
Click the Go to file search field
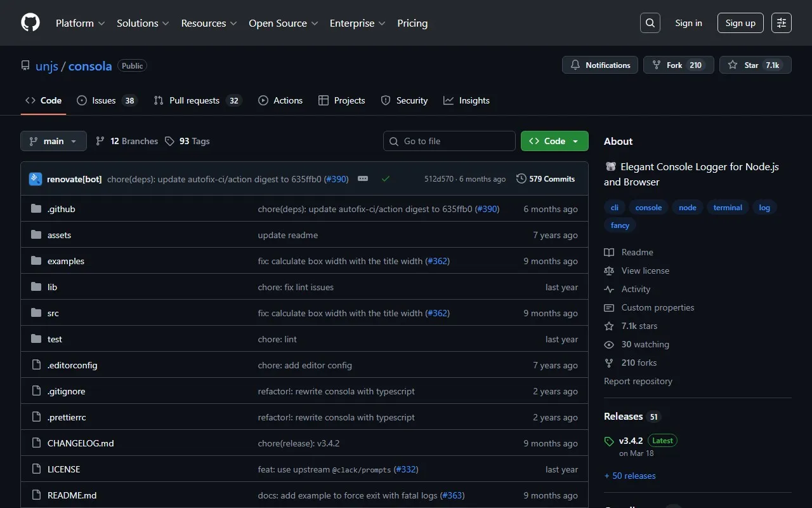point(449,141)
